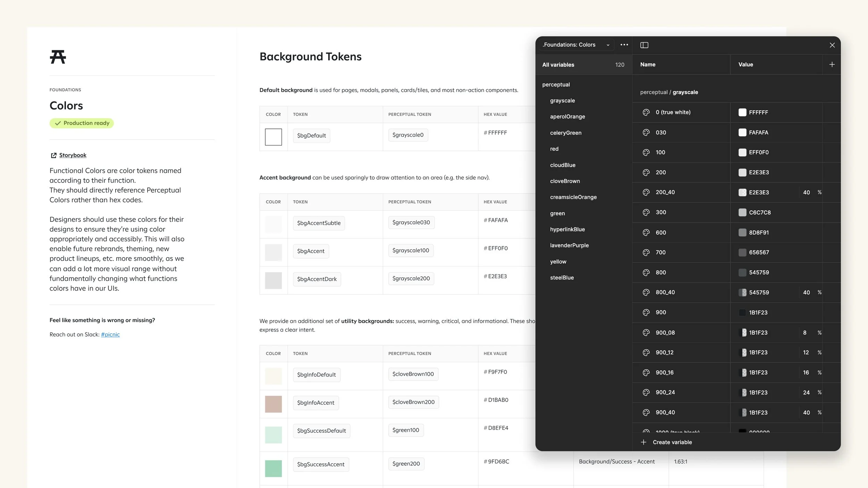
Task: Close the variables panel
Action: pos(832,45)
